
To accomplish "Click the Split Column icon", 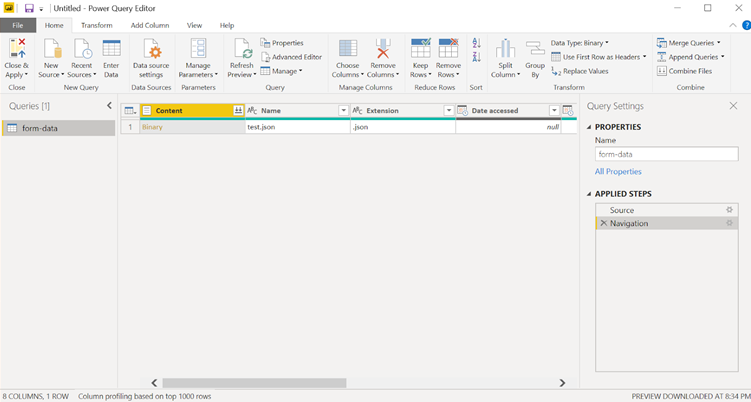I will coord(505,48).
